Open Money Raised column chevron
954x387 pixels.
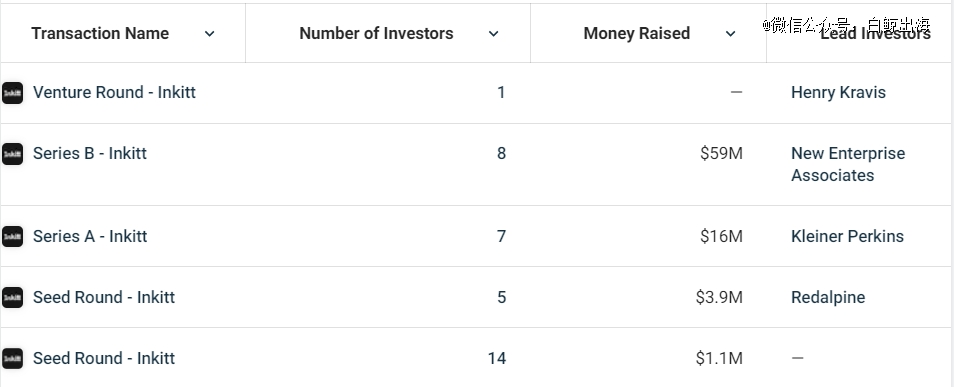pos(731,34)
